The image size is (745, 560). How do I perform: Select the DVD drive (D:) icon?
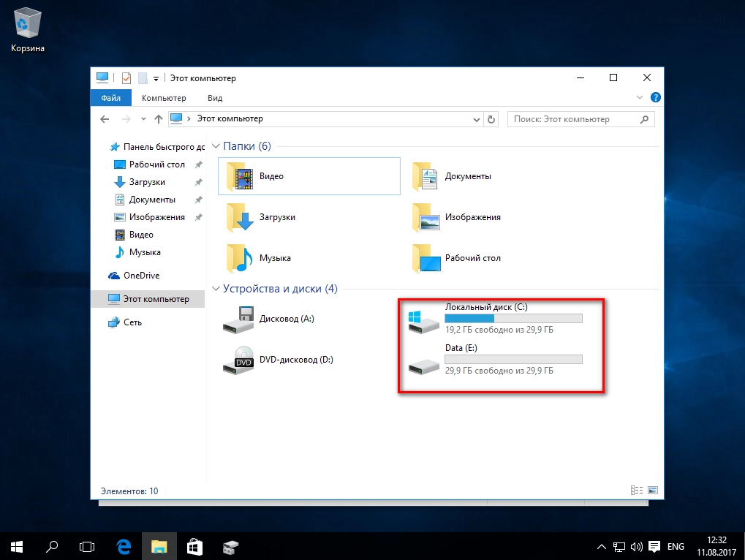pyautogui.click(x=239, y=360)
